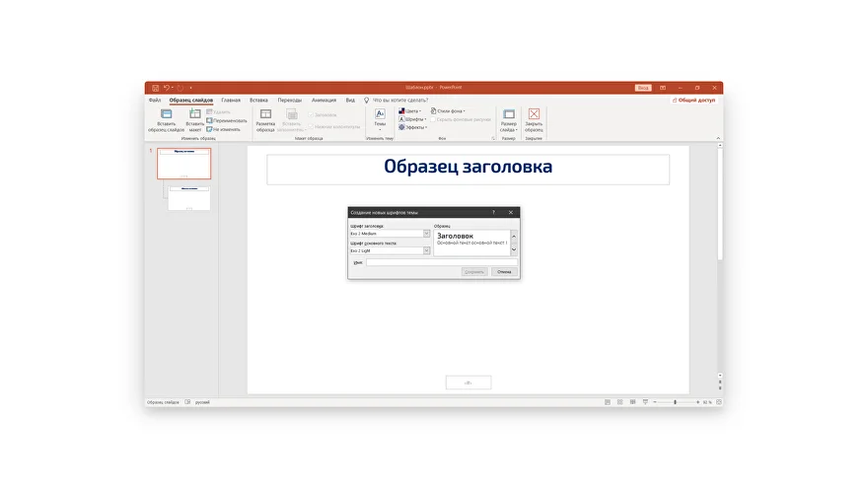Open Размер слайда dropdown

(509, 120)
